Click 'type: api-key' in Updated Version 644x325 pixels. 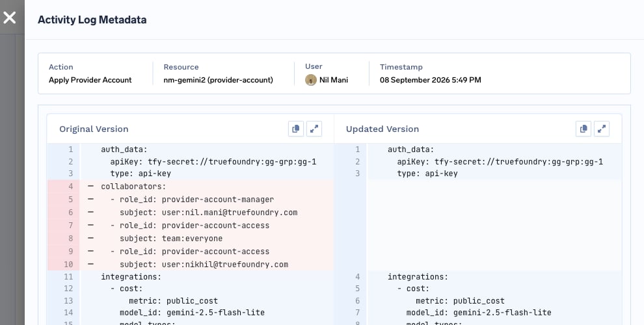pyautogui.click(x=427, y=174)
